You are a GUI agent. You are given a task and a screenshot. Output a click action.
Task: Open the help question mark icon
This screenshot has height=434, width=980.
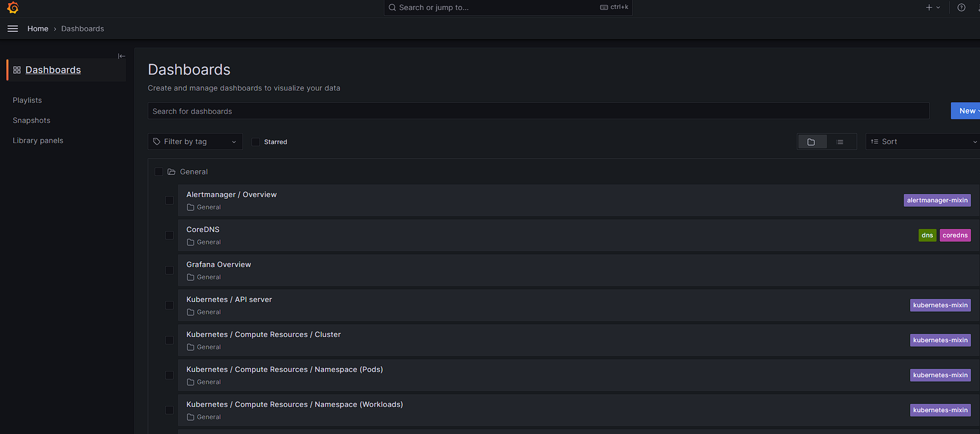(x=961, y=7)
